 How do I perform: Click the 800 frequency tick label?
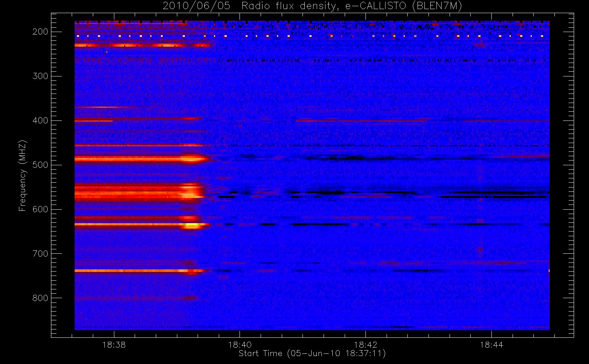click(40, 298)
